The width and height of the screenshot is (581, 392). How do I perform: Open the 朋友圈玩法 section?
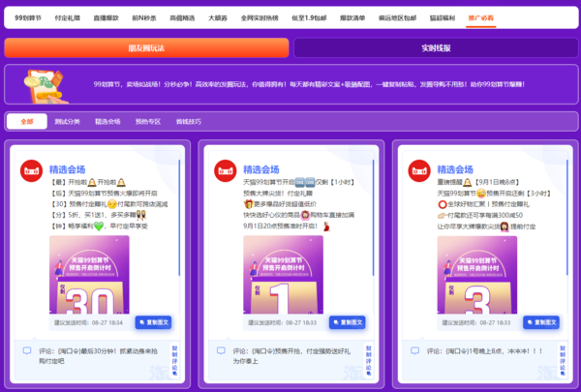coord(146,47)
